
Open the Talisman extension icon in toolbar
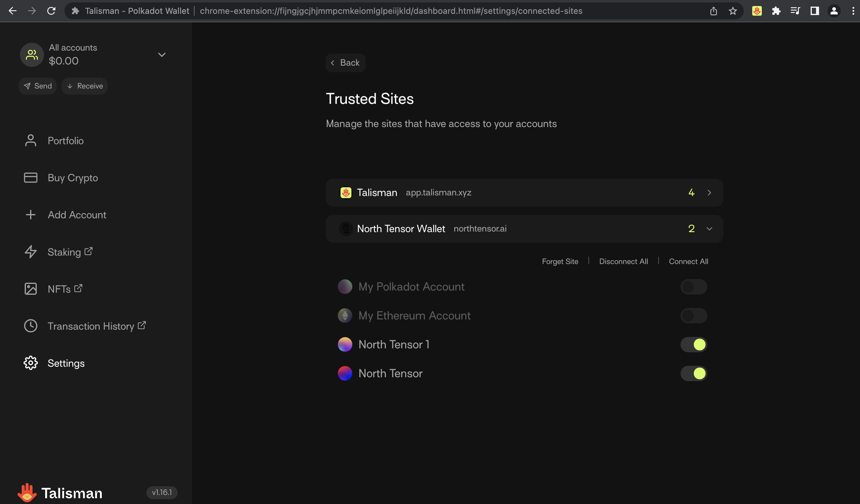click(x=757, y=11)
